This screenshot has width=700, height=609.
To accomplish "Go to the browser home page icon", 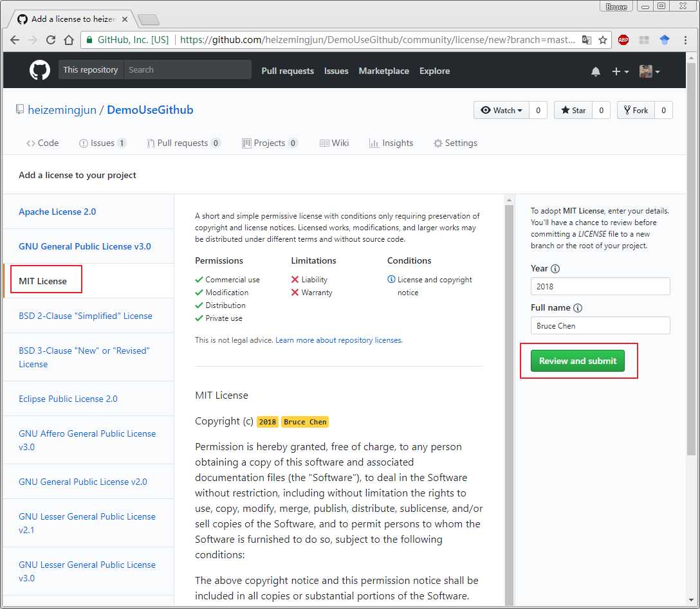I will point(69,40).
